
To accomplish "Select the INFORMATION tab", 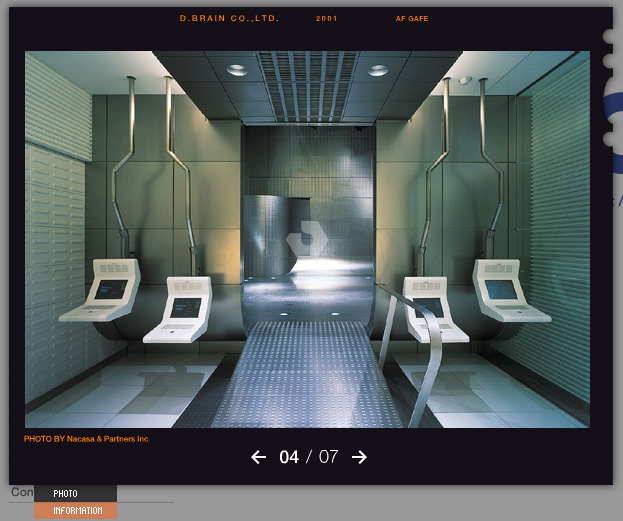I will (x=75, y=511).
